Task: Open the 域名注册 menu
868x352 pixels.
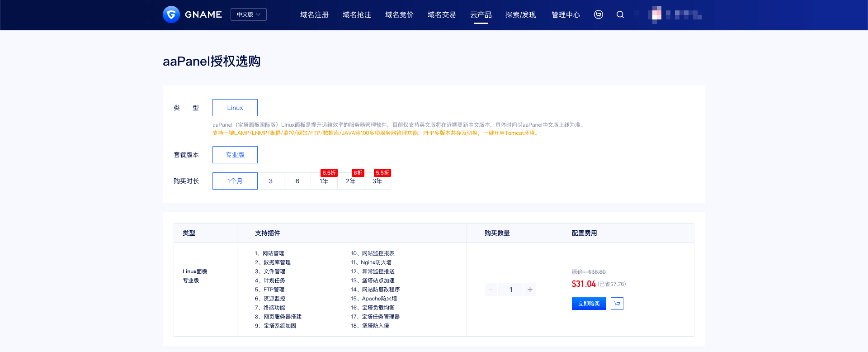Action: point(314,15)
